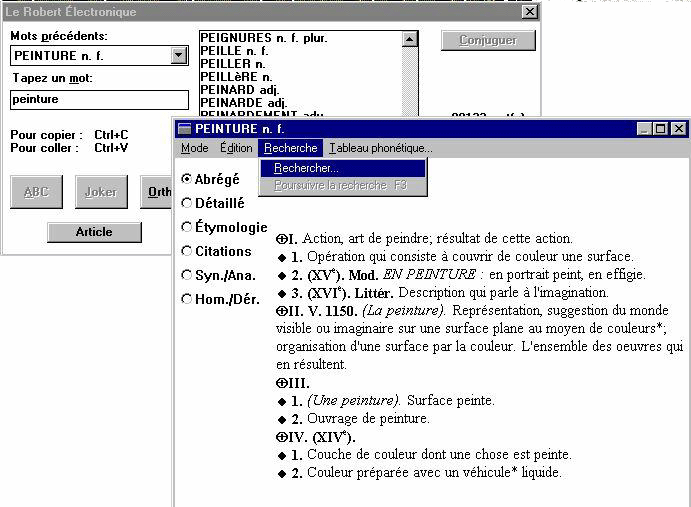Select the Détaillé radio option
The image size is (691, 507).
point(187,203)
